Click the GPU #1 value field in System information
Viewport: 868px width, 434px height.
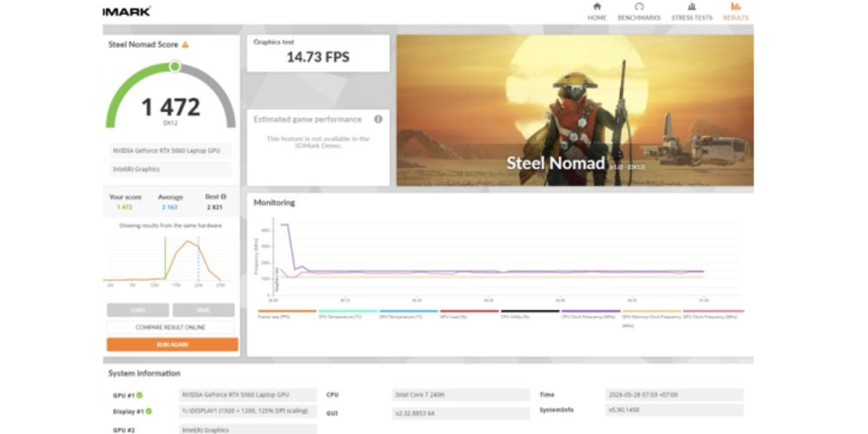click(248, 395)
